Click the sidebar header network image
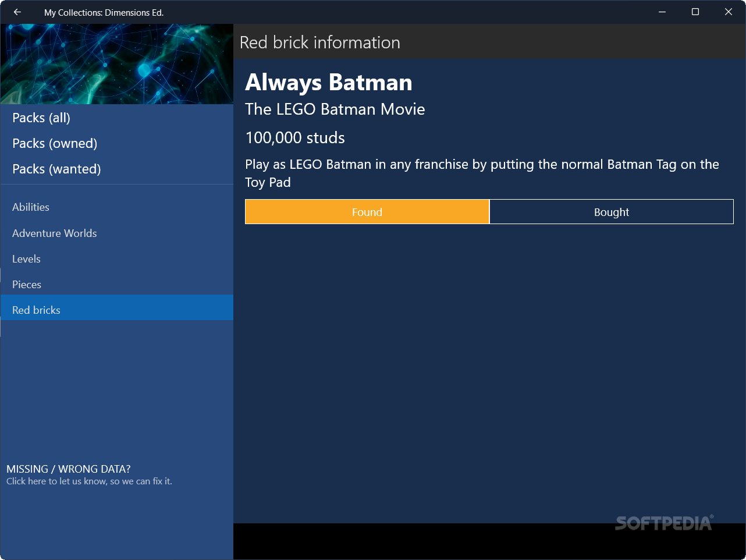 coord(117,64)
